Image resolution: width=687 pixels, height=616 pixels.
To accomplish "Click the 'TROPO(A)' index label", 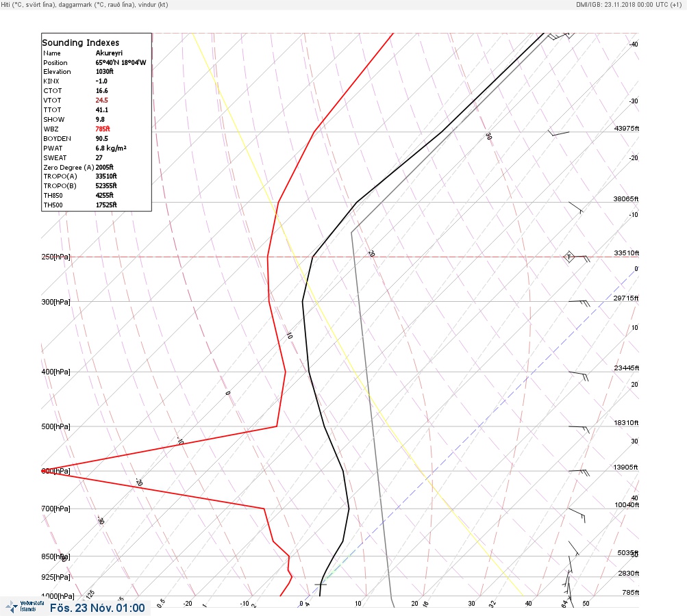I will (60, 176).
